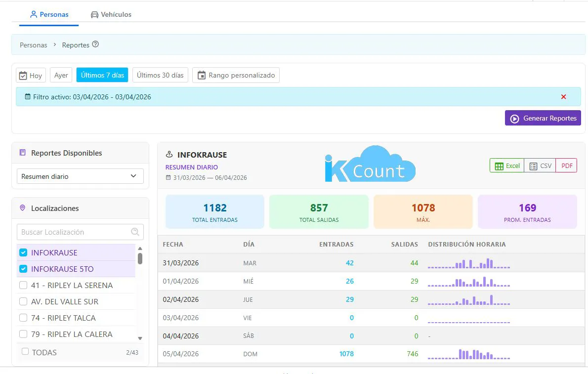The image size is (588, 374).
Task: Export report to Excel
Action: tap(507, 166)
